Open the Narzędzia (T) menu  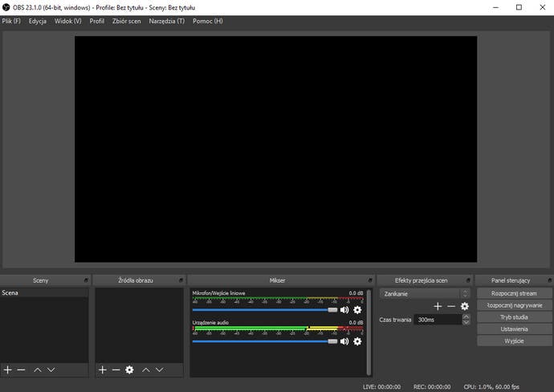[167, 21]
